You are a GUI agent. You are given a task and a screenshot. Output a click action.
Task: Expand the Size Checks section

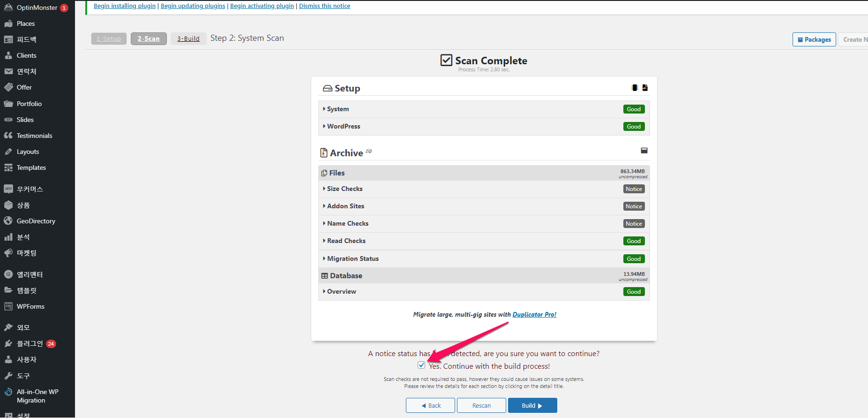(x=344, y=189)
